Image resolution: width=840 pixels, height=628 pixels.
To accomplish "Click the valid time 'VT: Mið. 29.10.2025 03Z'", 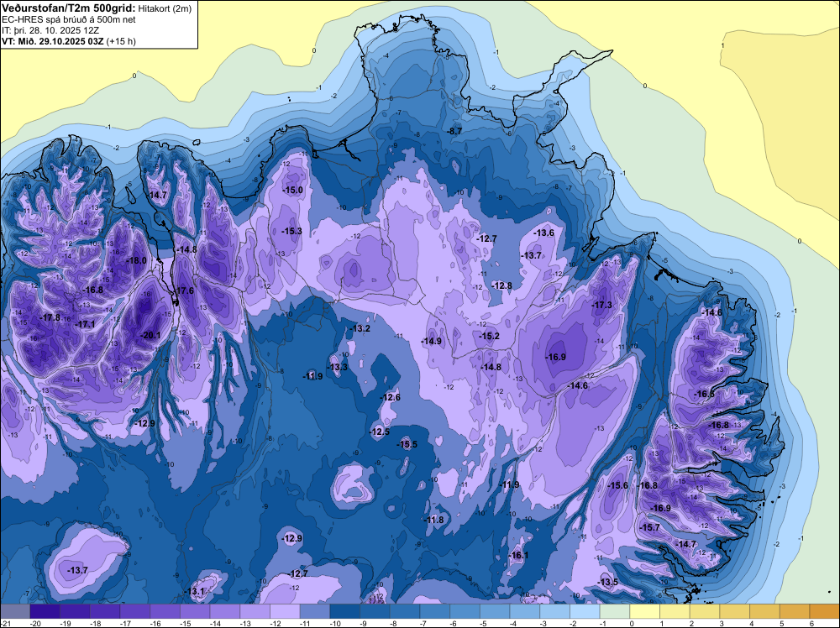I will coord(53,41).
